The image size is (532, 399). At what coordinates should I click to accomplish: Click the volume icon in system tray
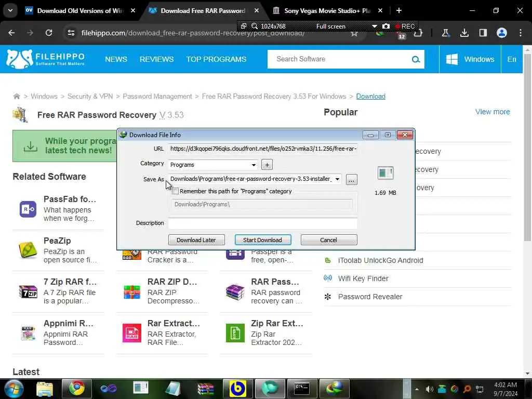(x=429, y=389)
